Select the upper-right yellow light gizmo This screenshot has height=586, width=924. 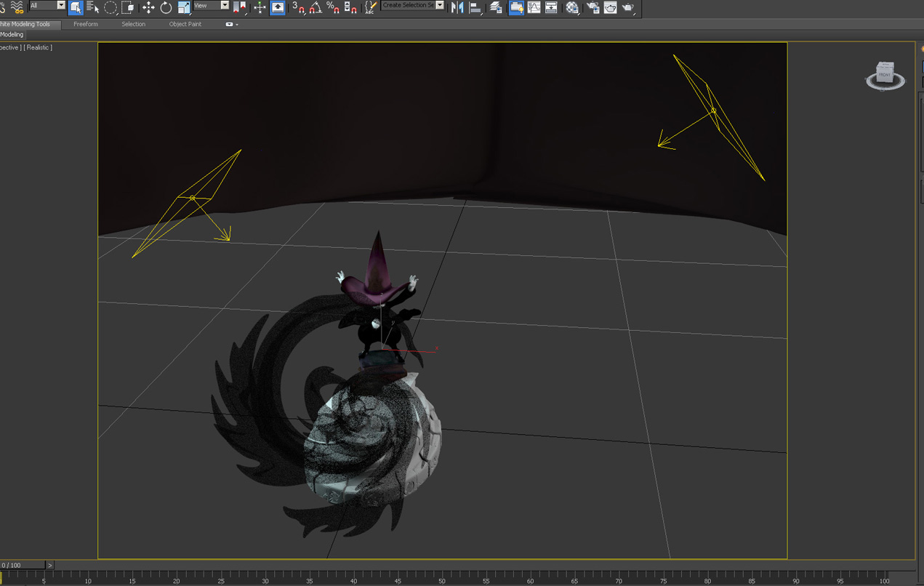(713, 111)
